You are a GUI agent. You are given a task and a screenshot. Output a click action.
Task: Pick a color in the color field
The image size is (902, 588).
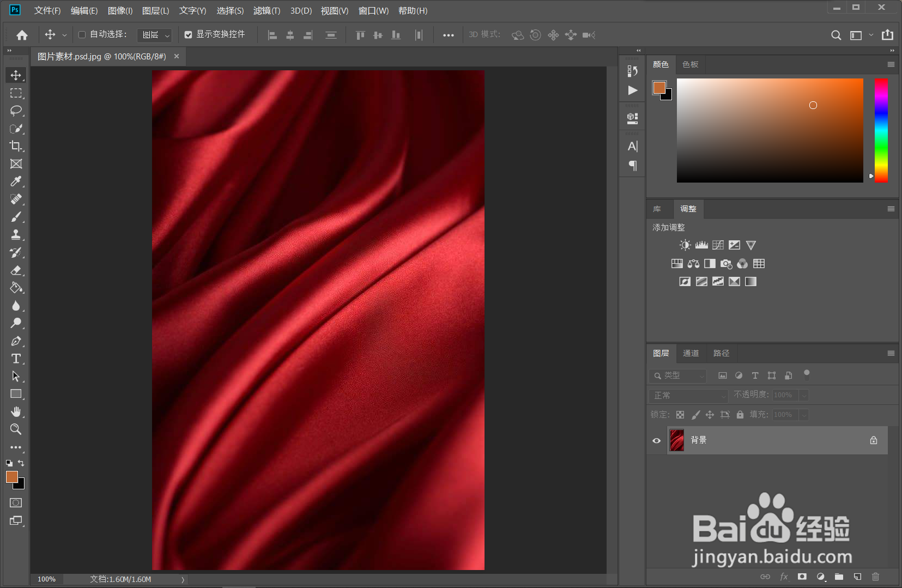coord(770,130)
